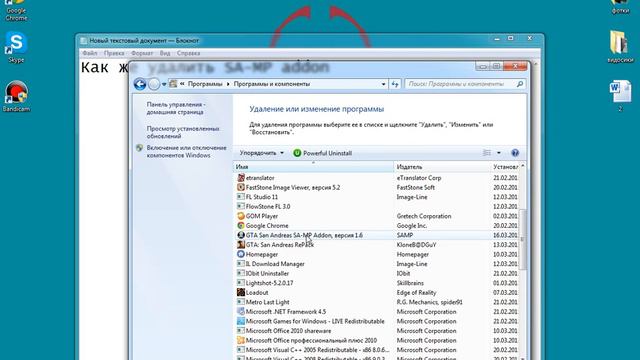This screenshot has width=640, height=360.
Task: Click Программы in the breadcrumb path
Action: point(205,84)
